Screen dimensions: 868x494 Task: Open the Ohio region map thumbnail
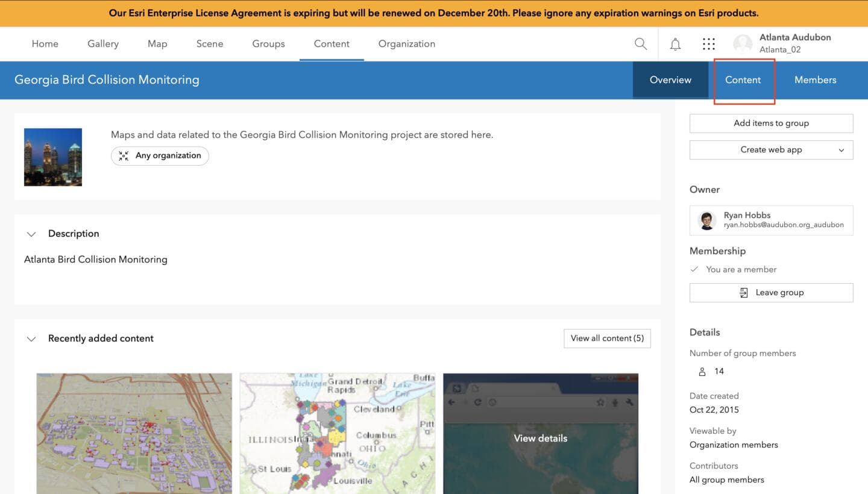tap(338, 434)
